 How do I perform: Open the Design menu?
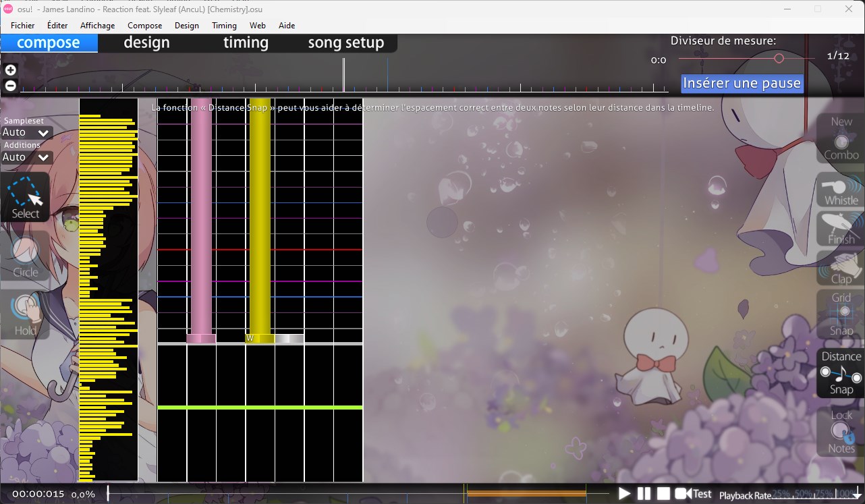click(x=186, y=26)
